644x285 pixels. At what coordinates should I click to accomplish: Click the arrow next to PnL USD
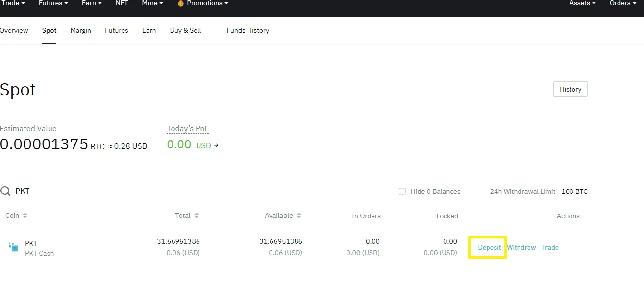pos(216,145)
